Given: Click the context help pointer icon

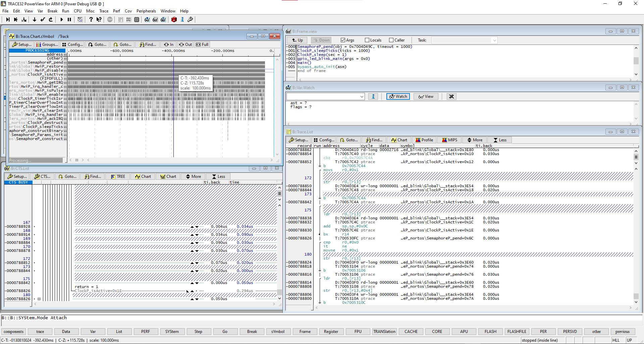Looking at the screenshot, I should pos(99,19).
